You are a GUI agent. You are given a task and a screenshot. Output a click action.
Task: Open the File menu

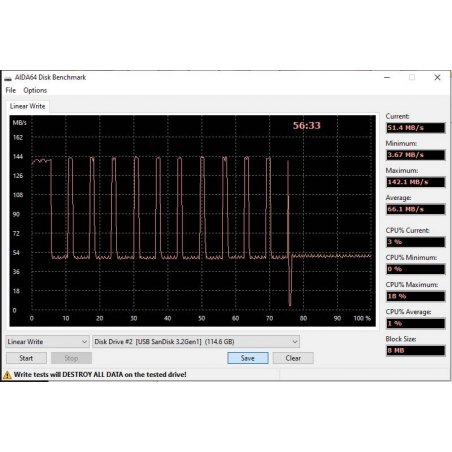click(x=11, y=90)
